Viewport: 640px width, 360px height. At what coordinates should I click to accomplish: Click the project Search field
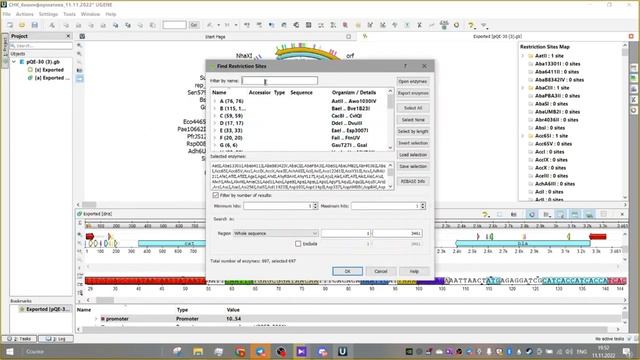(x=42, y=46)
